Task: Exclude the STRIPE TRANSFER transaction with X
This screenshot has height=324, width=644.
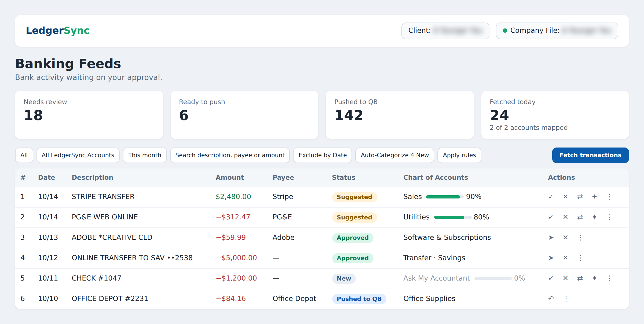Action: tap(565, 197)
